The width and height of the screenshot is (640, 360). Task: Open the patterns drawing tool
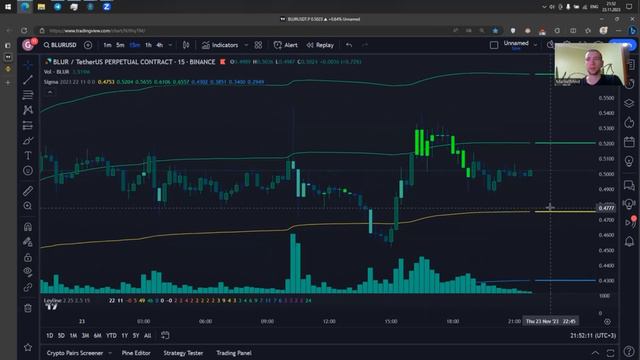point(28,110)
